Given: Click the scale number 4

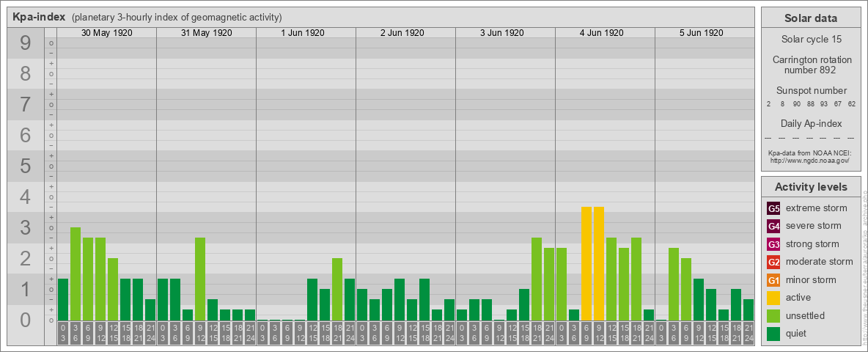Looking at the screenshot, I should 25,197.
